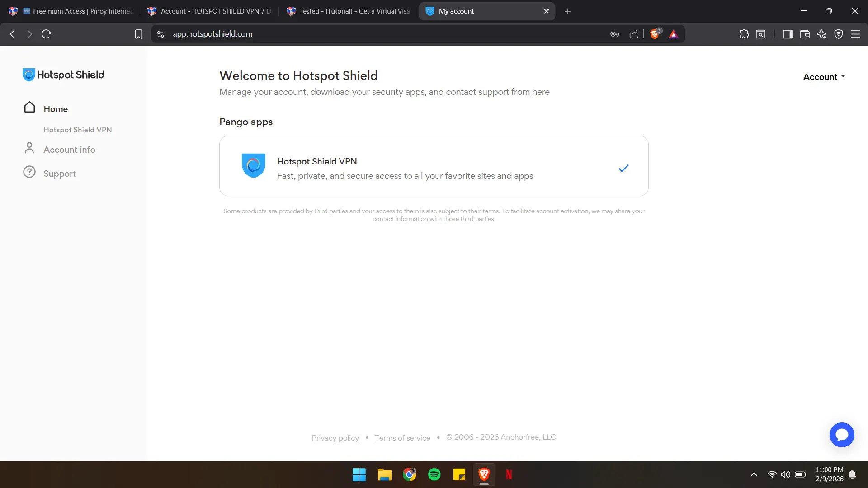Switch to Account HOTSPOT SHIELD VPN tab
This screenshot has width=868, height=488.
(x=209, y=11)
